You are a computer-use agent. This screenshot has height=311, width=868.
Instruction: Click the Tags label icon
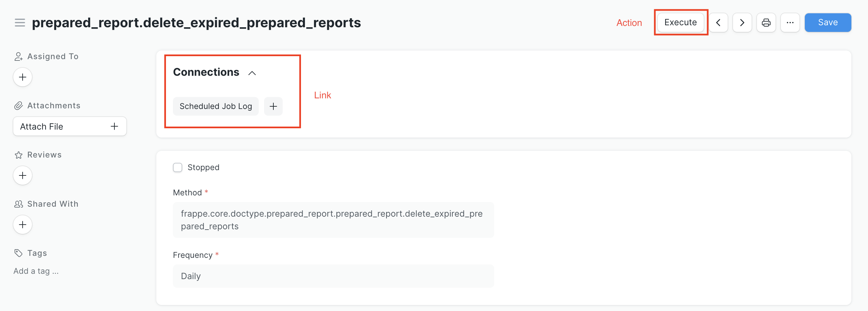19,253
